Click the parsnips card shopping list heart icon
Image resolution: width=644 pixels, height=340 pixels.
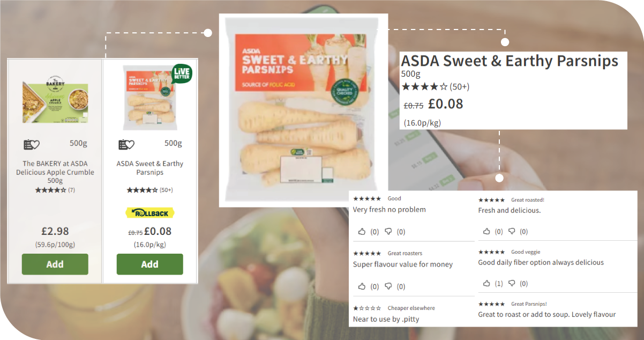(x=126, y=144)
